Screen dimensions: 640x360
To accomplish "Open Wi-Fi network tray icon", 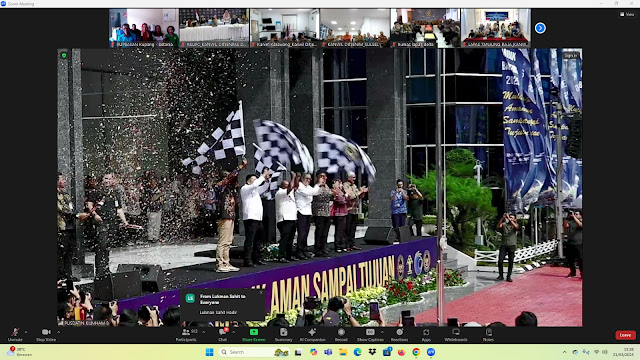I will [x=596, y=352].
